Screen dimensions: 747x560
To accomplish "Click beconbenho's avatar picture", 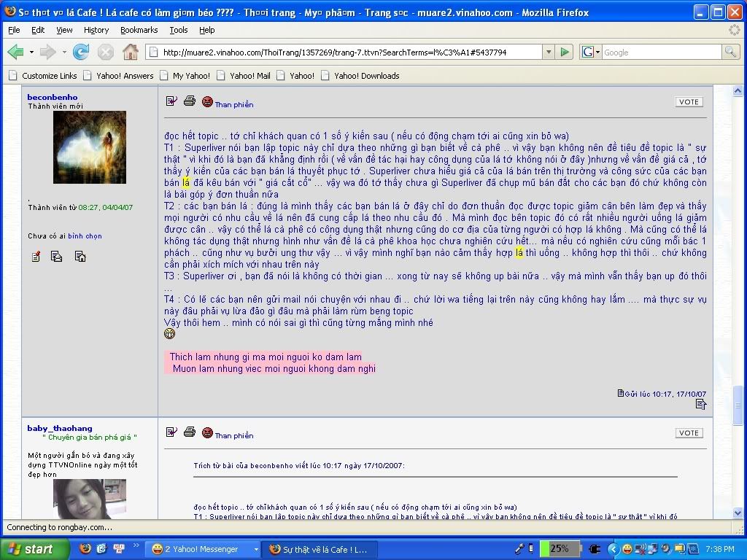I will 90,147.
